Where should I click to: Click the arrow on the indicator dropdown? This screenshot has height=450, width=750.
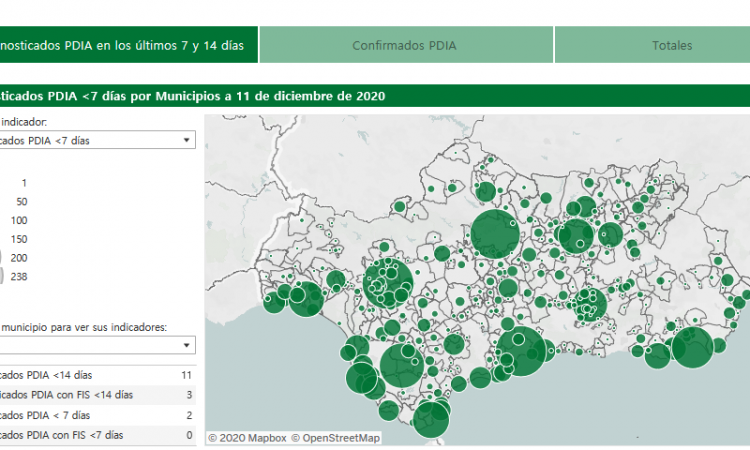pyautogui.click(x=187, y=140)
